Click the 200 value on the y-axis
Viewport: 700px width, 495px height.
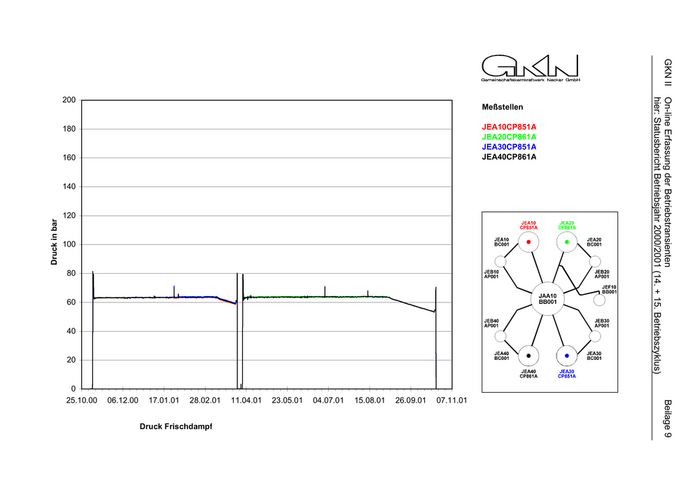point(69,100)
